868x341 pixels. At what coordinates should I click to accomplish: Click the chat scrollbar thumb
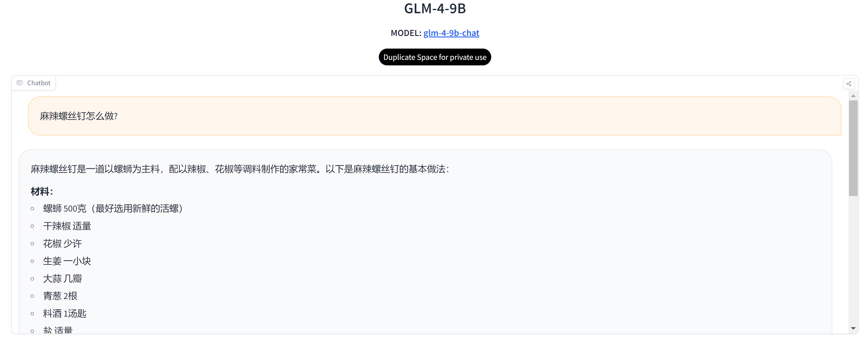pyautogui.click(x=853, y=148)
